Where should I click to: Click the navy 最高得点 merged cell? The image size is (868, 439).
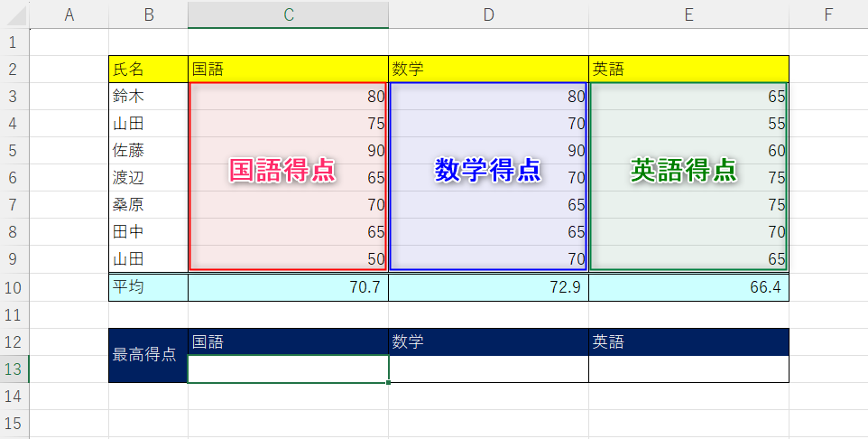[148, 355]
